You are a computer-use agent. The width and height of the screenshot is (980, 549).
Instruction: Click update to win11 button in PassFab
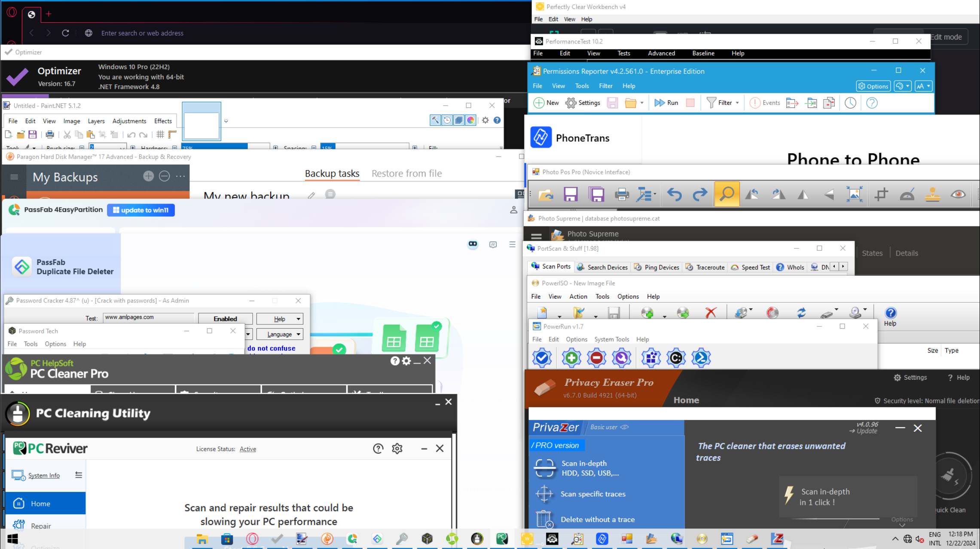[x=141, y=210]
